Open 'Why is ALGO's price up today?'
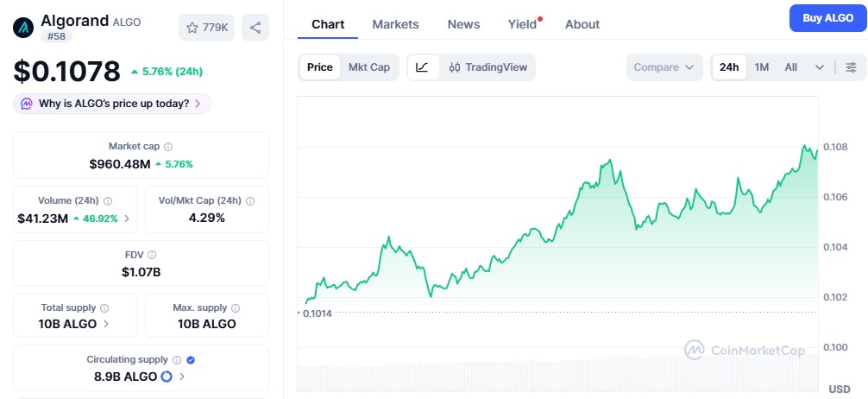Image resolution: width=868 pixels, height=399 pixels. click(x=112, y=104)
